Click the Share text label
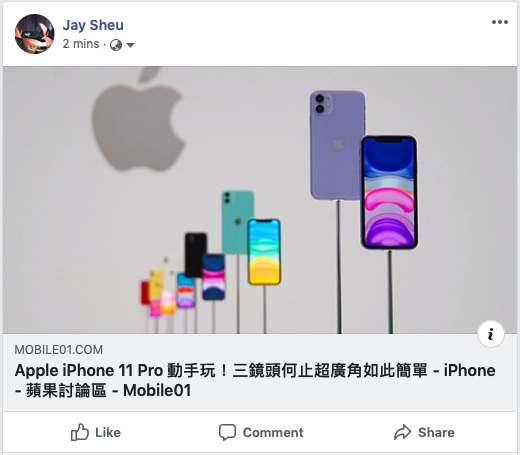520x455 pixels. click(x=436, y=432)
